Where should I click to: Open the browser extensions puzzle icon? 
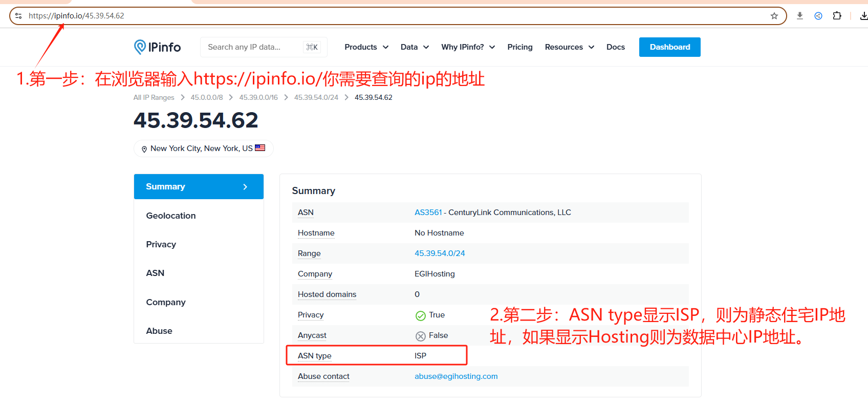point(837,16)
